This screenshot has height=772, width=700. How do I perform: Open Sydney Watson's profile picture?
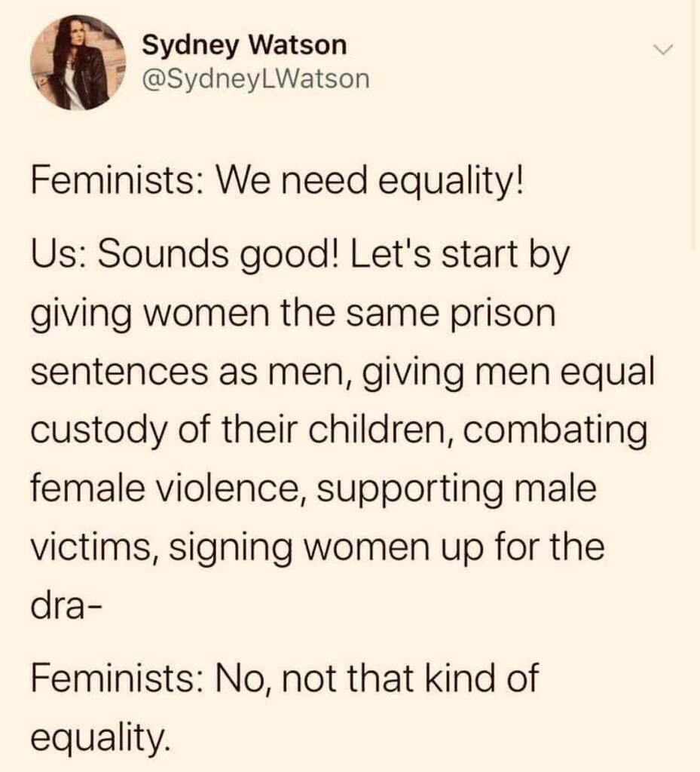(76, 63)
